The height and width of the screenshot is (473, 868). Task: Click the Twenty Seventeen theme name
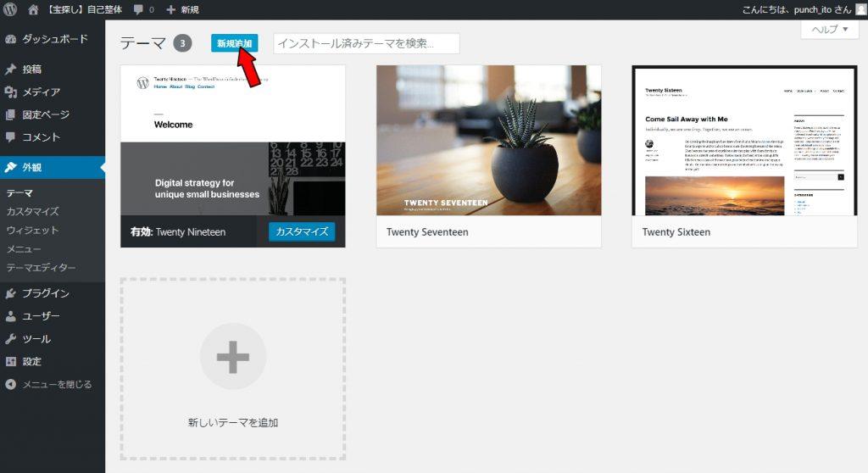point(427,232)
